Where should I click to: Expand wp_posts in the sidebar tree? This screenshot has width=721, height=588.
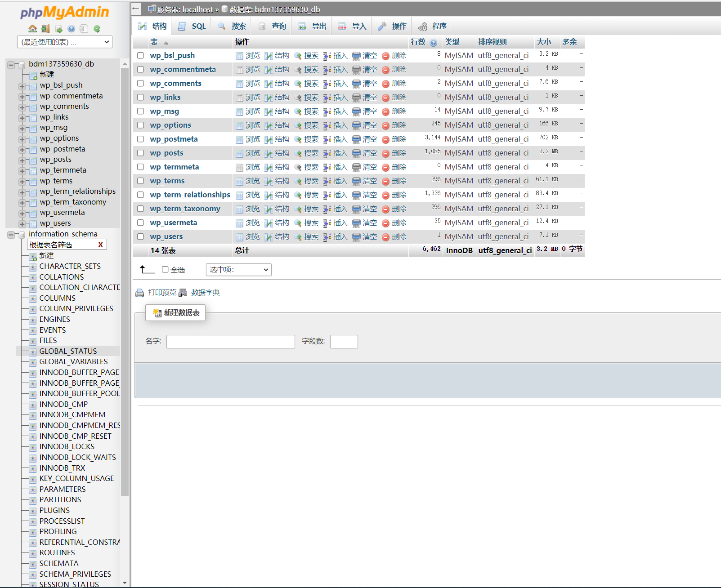pyautogui.click(x=22, y=160)
